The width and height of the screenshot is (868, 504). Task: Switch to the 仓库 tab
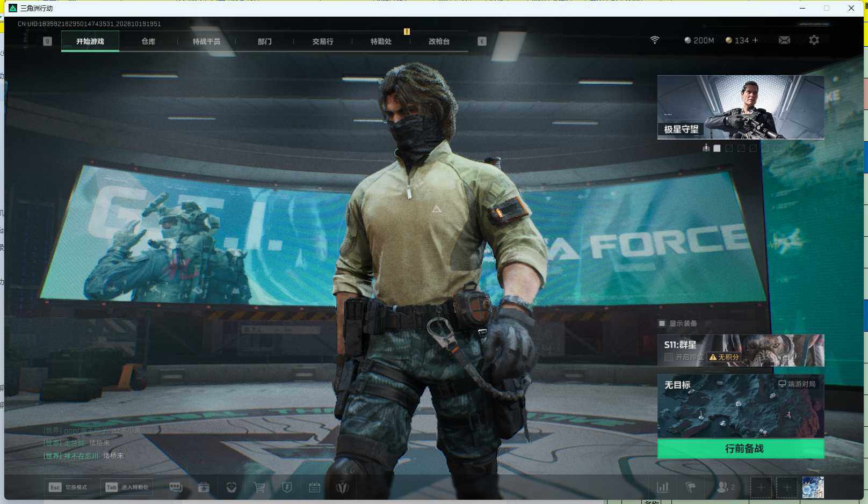(x=148, y=41)
